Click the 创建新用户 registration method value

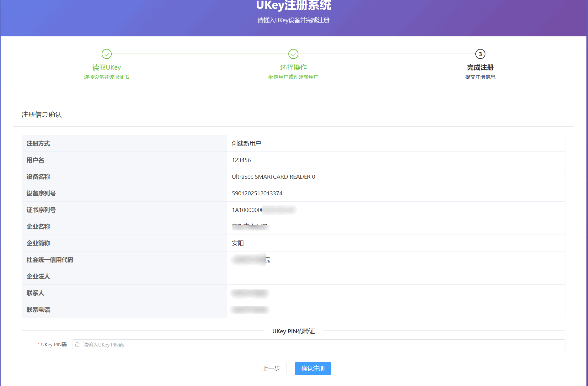246,143
